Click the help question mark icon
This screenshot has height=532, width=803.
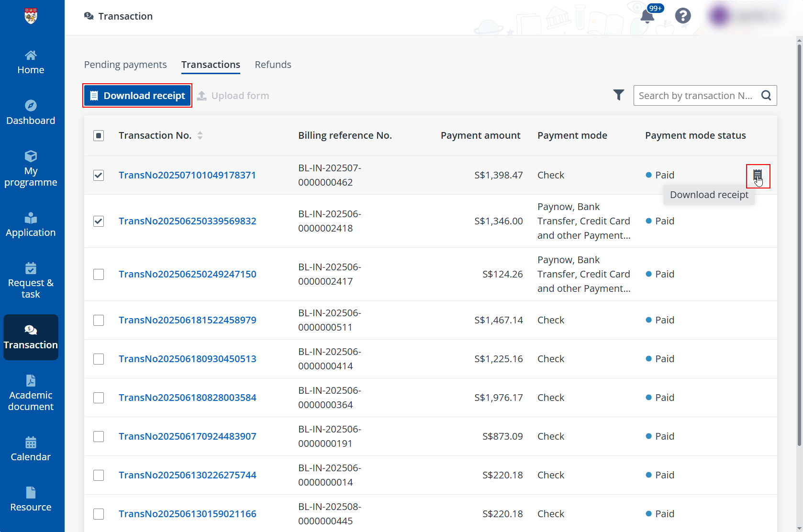click(x=682, y=16)
